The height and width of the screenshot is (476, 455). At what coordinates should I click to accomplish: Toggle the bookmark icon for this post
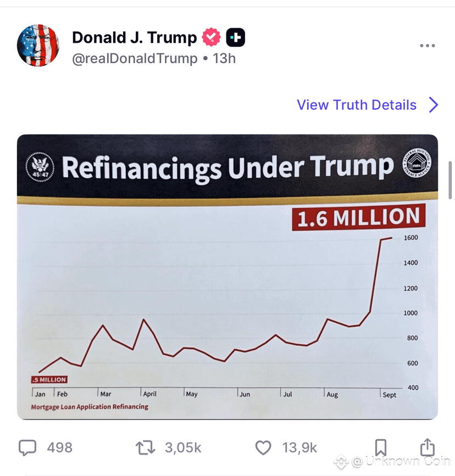coord(380,447)
